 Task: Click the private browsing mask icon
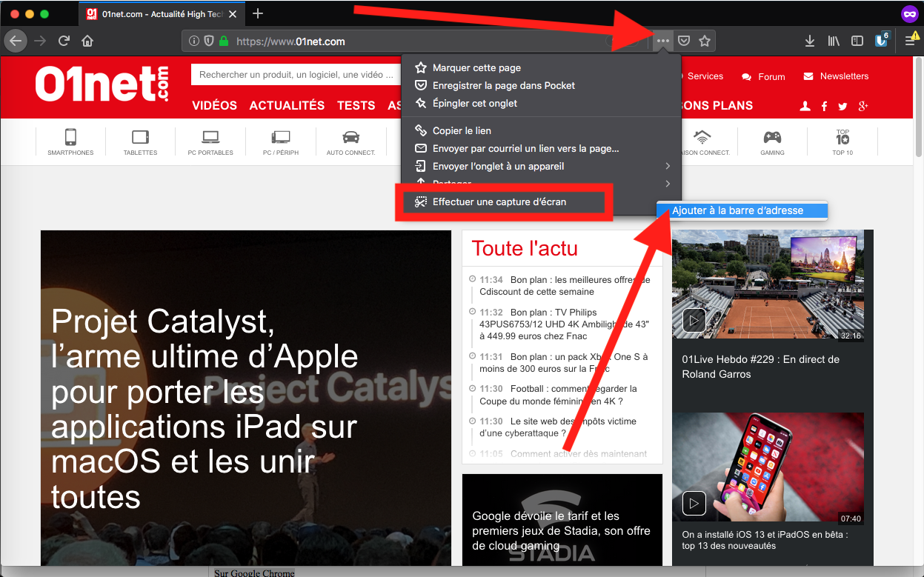908,13
